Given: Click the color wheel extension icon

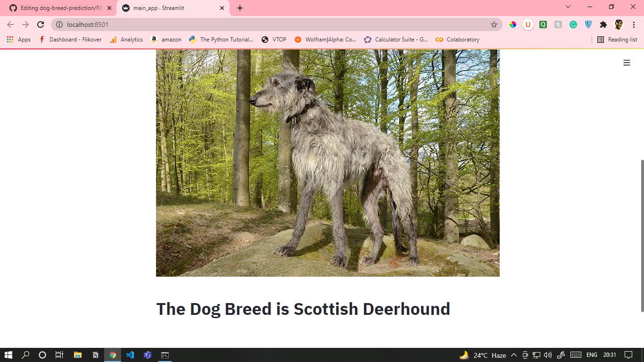Looking at the screenshot, I should pos(512,24).
